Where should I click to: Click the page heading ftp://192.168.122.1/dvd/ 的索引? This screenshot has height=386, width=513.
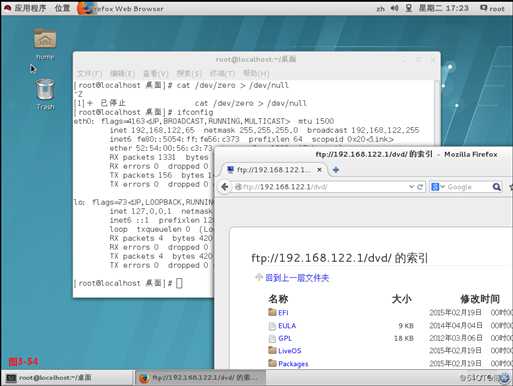click(339, 258)
